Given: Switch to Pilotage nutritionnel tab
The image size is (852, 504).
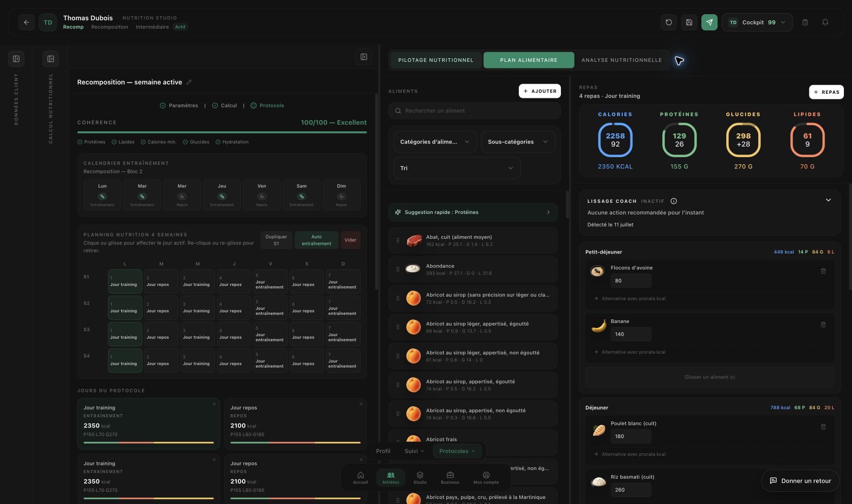Looking at the screenshot, I should point(436,60).
